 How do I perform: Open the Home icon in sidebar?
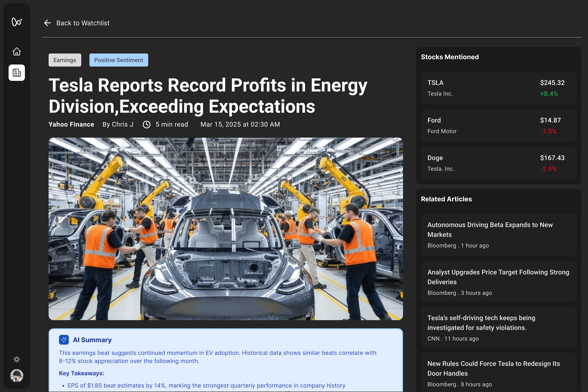[x=17, y=51]
